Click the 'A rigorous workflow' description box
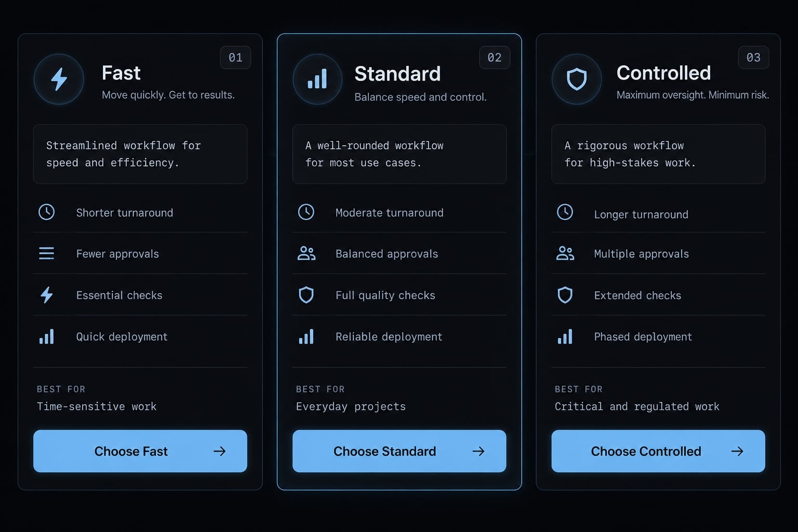The width and height of the screenshot is (798, 532). point(658,154)
